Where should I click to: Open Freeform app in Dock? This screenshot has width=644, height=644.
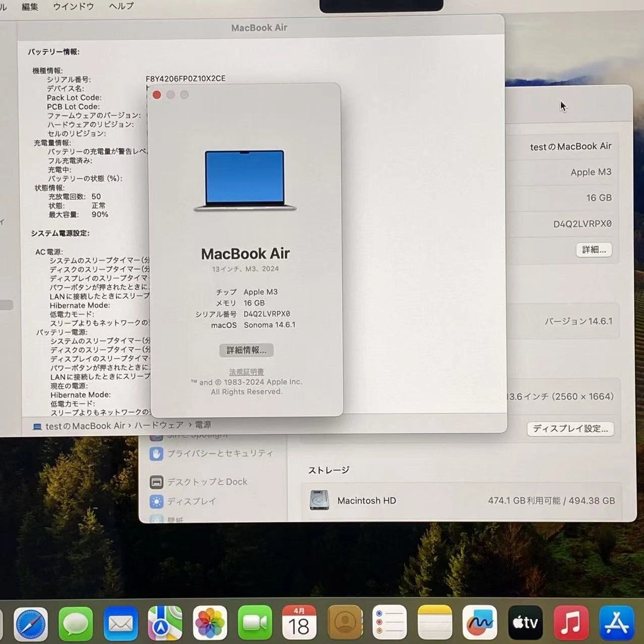click(480, 624)
